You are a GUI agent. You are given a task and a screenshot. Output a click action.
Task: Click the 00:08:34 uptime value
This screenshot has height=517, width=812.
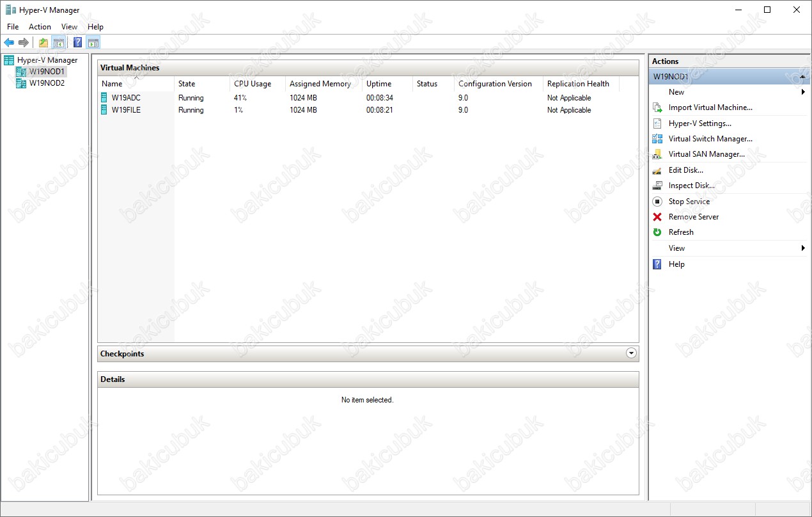coord(380,98)
